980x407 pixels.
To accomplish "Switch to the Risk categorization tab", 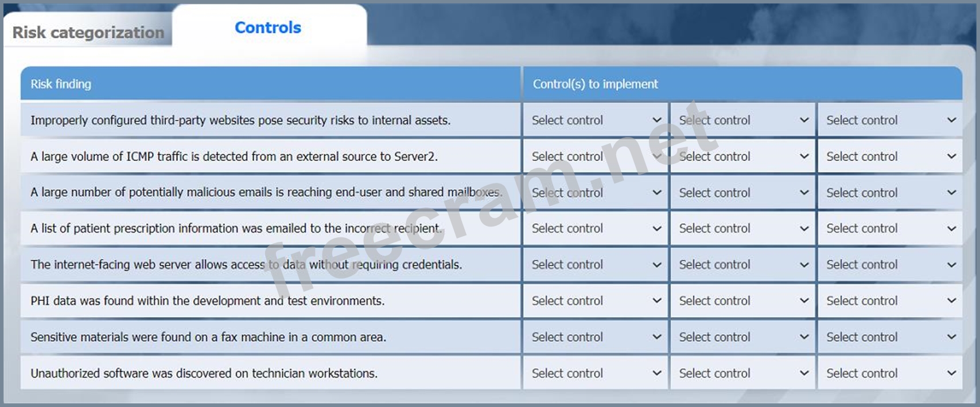I will (x=88, y=33).
